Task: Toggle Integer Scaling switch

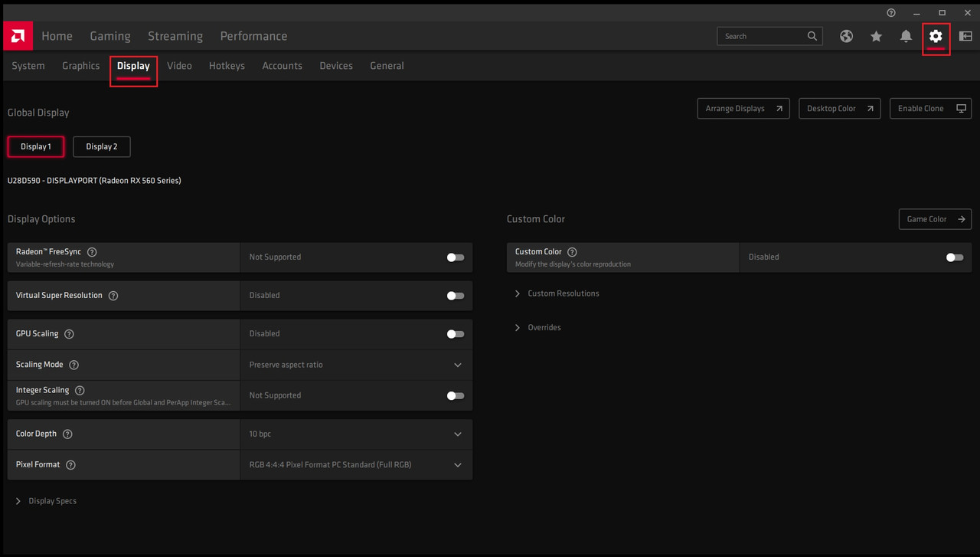Action: (x=456, y=395)
